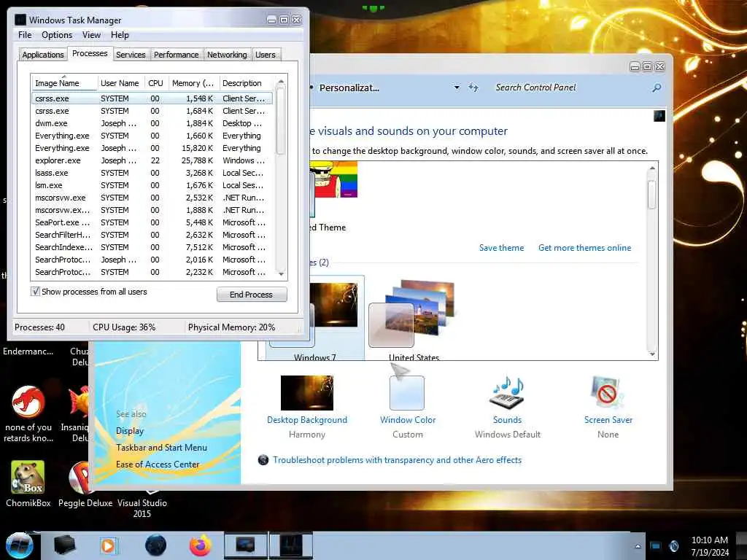The height and width of the screenshot is (560, 747).
Task: Switch to the Services tab
Action: [x=131, y=55]
